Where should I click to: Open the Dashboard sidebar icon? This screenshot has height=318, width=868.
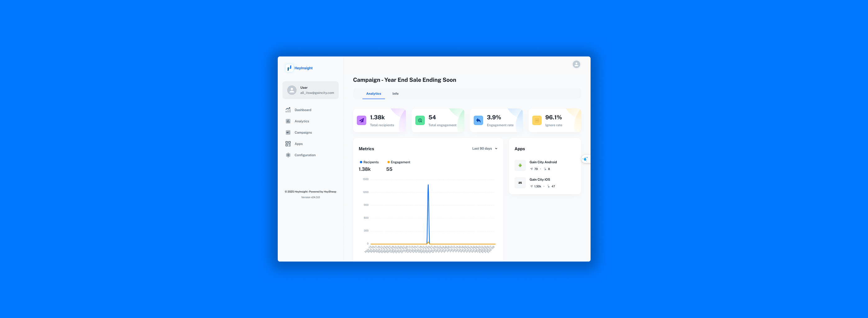288,110
